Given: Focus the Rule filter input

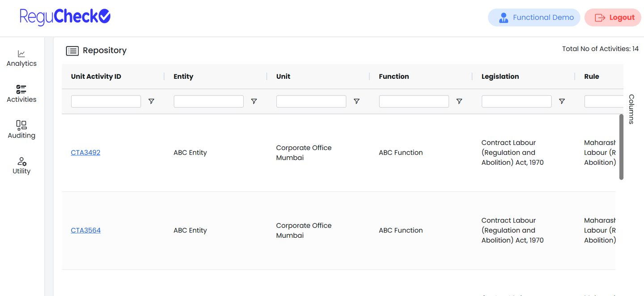Looking at the screenshot, I should click(x=603, y=102).
